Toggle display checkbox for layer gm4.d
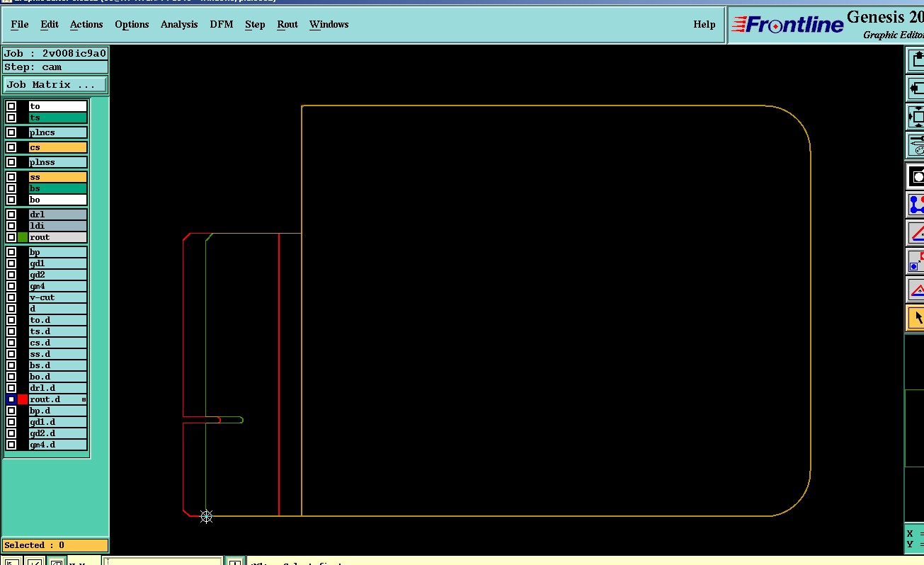 [x=11, y=445]
